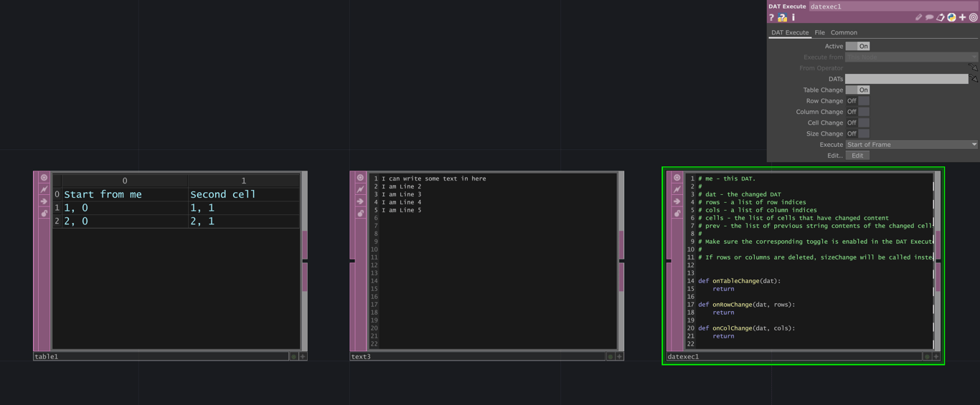This screenshot has width=980, height=405.
Task: Select the '1, 1' table cell
Action: [243, 208]
